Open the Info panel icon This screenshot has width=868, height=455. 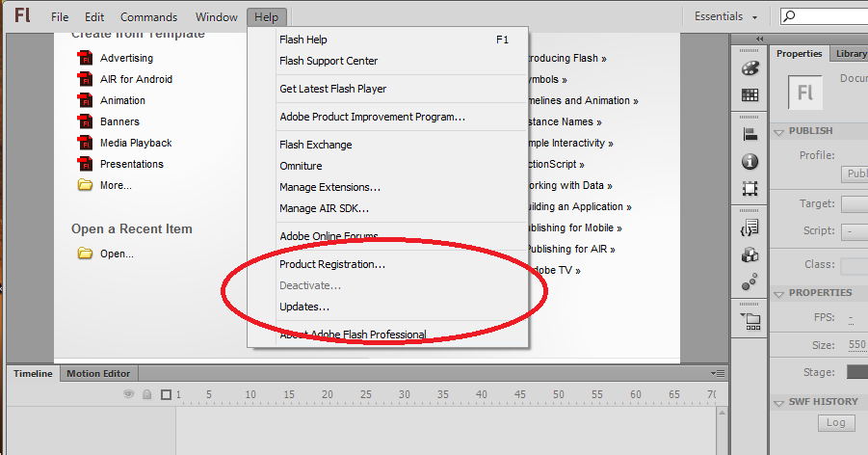pos(750,161)
